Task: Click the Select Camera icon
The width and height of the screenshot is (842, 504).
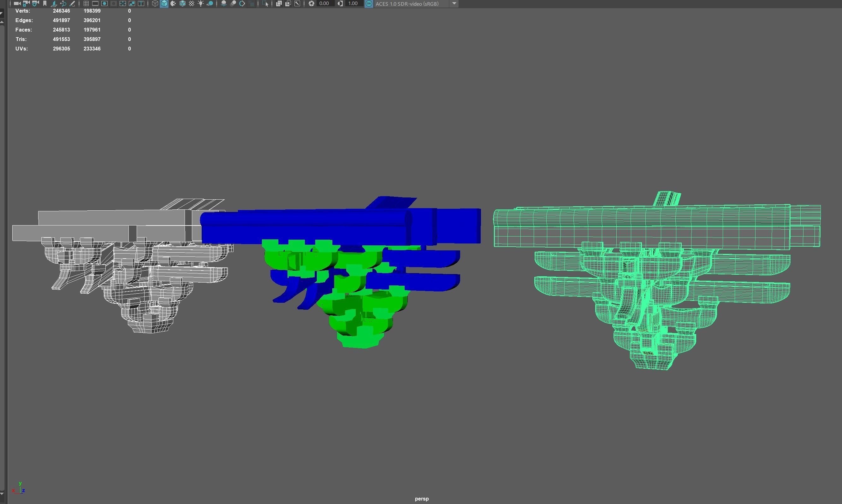Action: click(x=17, y=4)
